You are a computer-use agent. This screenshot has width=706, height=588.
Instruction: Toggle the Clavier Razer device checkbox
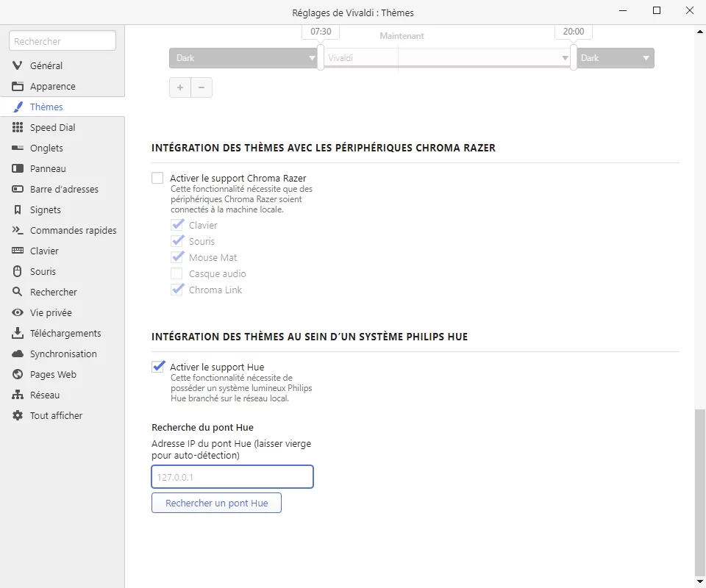(x=177, y=225)
